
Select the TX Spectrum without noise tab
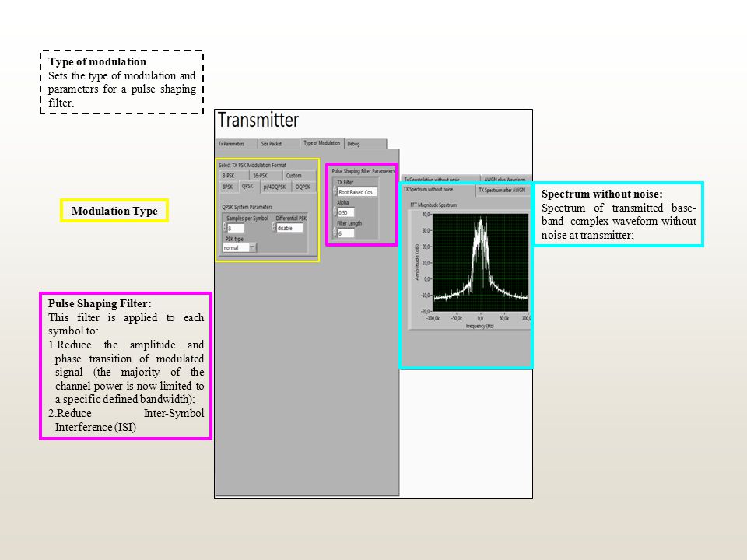(x=438, y=190)
